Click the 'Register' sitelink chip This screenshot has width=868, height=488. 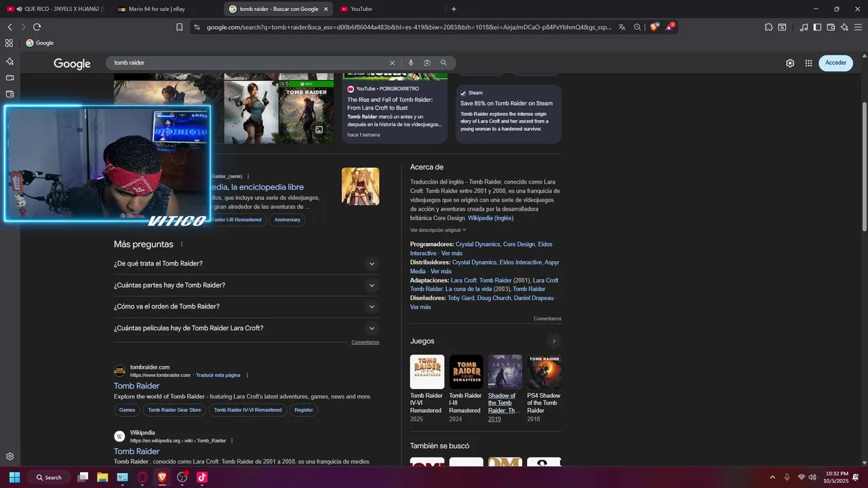(304, 410)
